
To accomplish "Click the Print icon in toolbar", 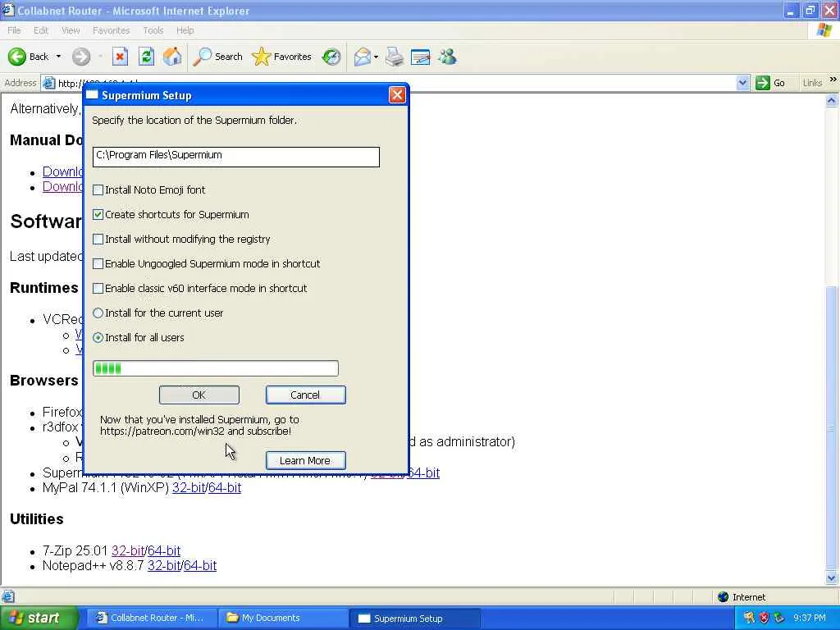I will 395,57.
